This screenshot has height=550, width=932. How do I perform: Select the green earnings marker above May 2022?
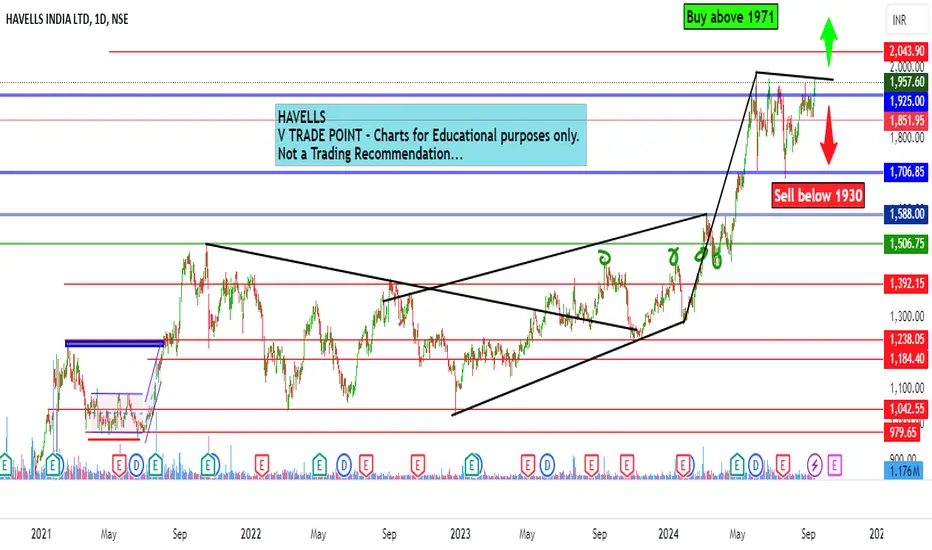point(319,464)
